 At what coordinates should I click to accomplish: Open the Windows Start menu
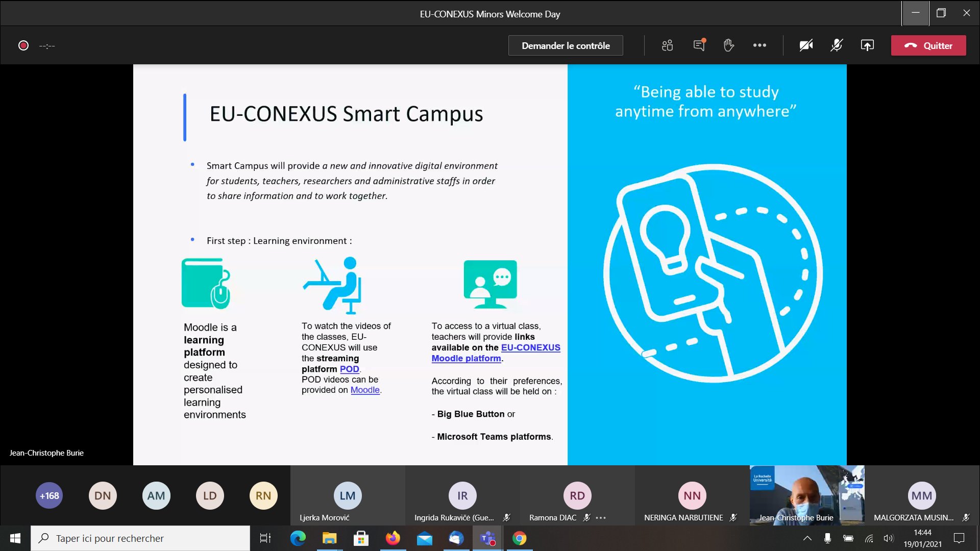tap(14, 538)
